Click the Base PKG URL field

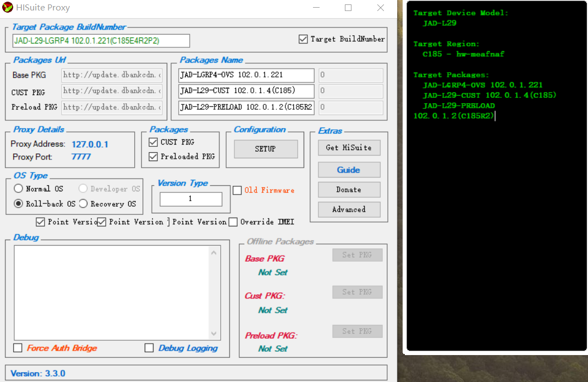point(112,75)
